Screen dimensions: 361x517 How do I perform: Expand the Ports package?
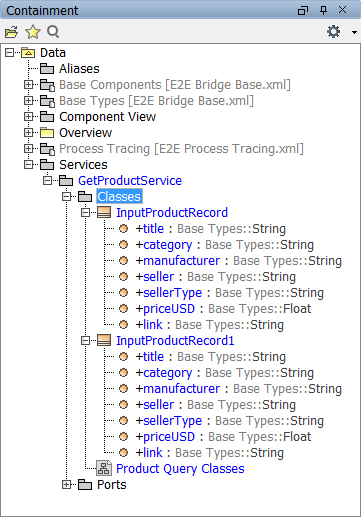[x=67, y=484]
